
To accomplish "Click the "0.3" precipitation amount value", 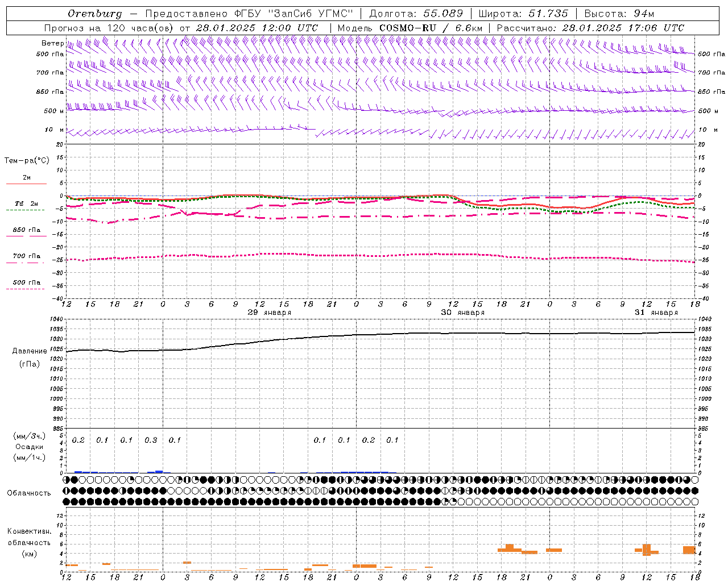I will coord(151,440).
